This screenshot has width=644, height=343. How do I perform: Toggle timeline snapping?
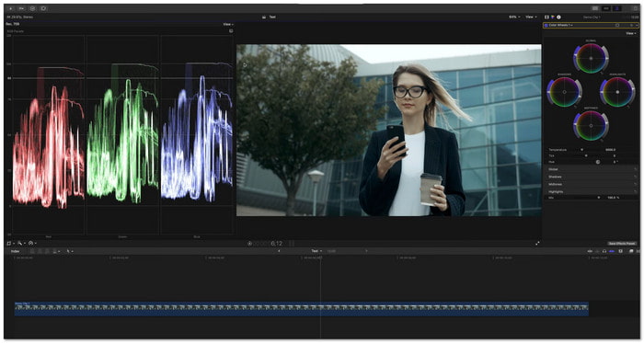coord(612,251)
